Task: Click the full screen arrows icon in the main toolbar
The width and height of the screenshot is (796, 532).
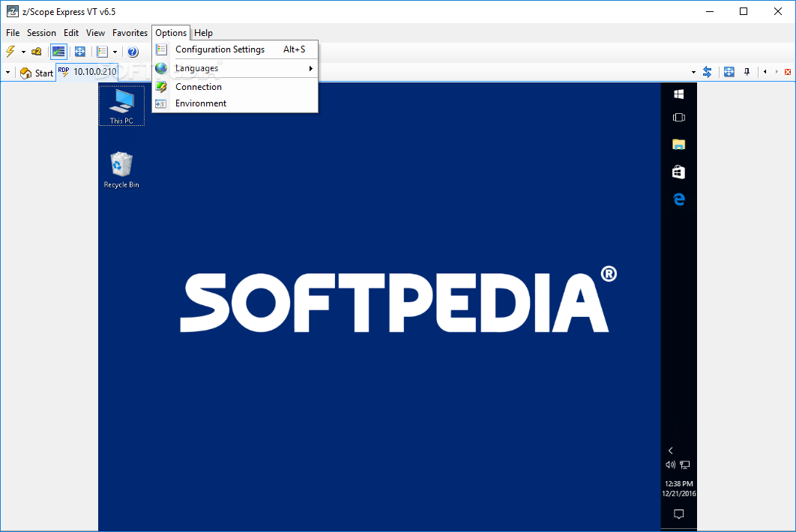Action: (x=80, y=51)
